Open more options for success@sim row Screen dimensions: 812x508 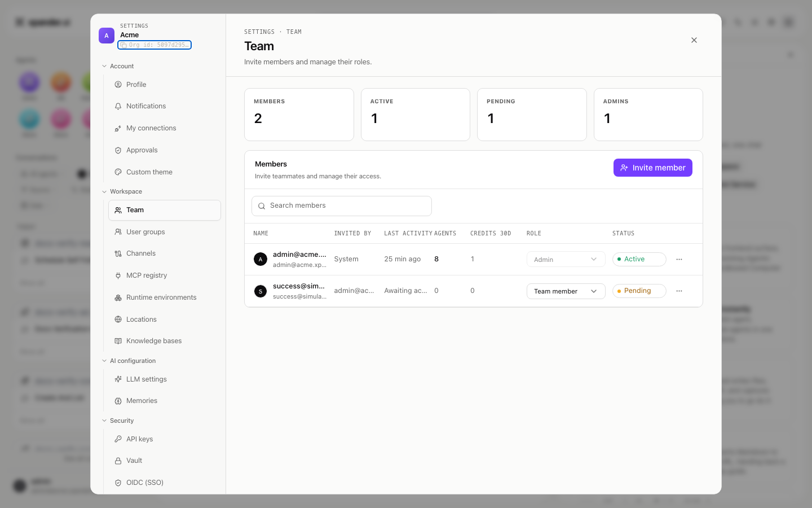click(679, 291)
